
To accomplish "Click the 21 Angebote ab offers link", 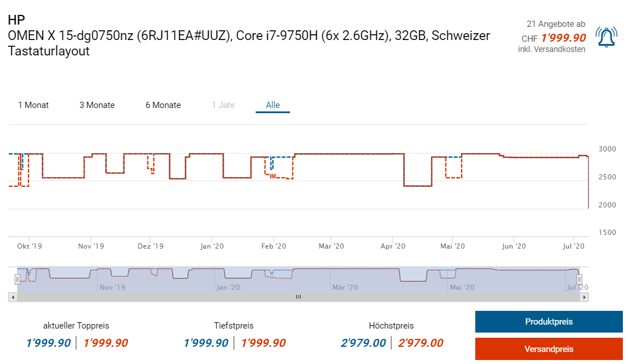I will tap(556, 24).
